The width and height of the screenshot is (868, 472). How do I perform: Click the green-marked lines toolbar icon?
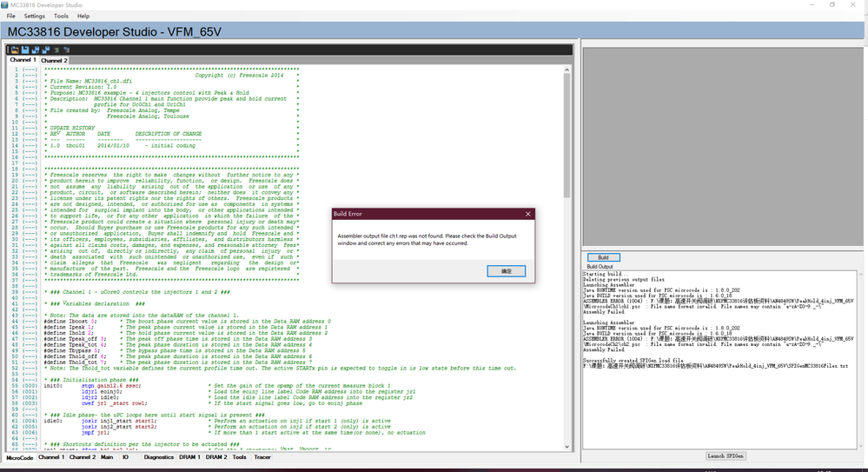tap(56, 50)
